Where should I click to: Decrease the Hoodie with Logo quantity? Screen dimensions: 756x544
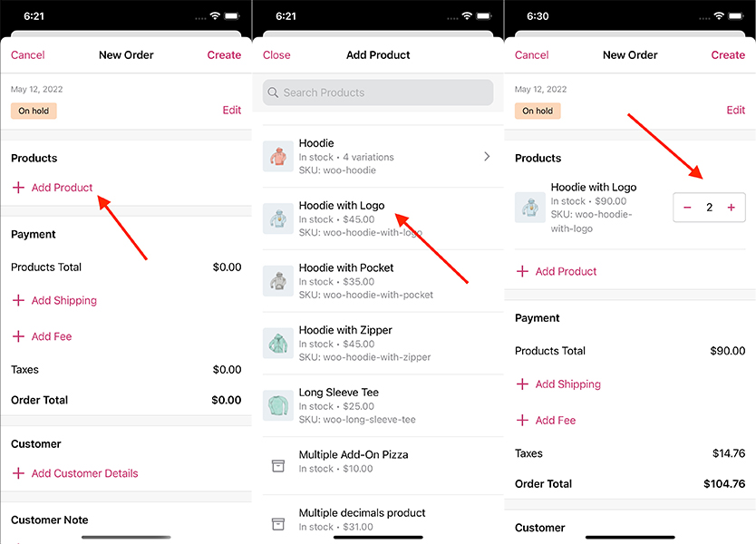point(687,208)
